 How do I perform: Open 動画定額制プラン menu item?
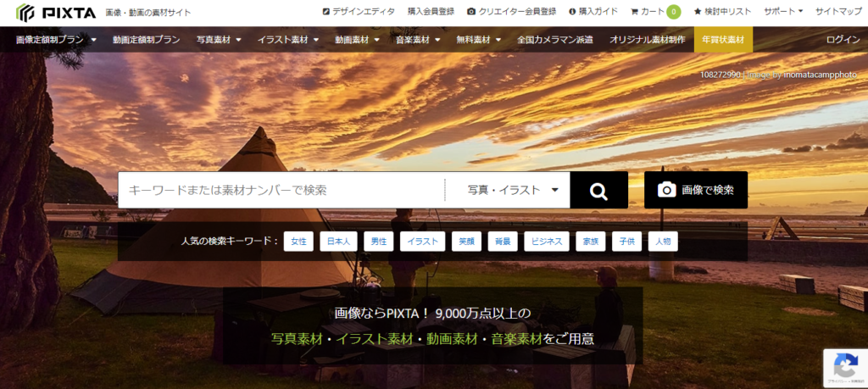[x=146, y=40]
